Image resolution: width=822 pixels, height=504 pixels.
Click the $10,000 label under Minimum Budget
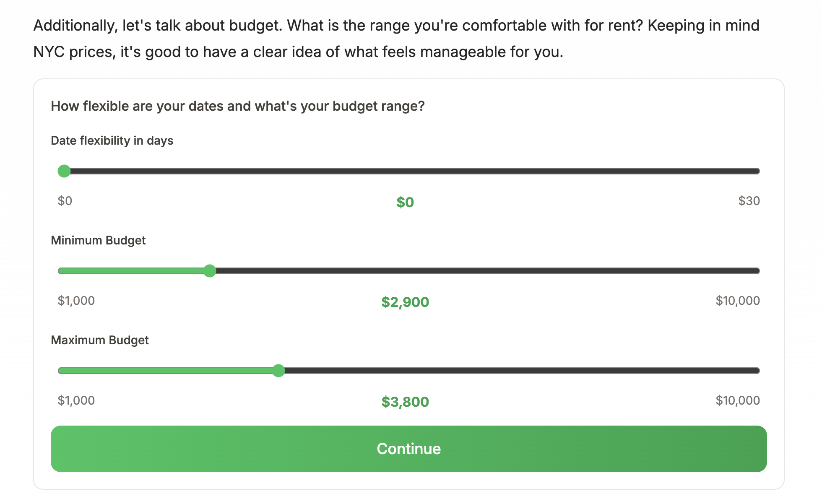tap(738, 301)
